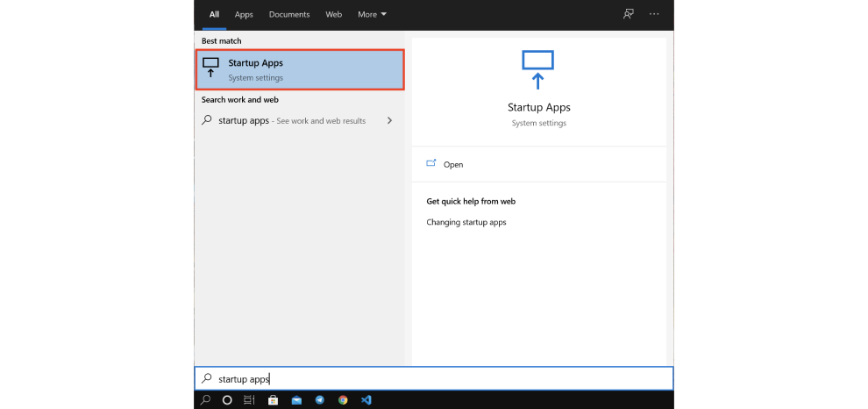Expand the More filter dropdown
Image resolution: width=868 pixels, height=409 pixels.
(372, 14)
